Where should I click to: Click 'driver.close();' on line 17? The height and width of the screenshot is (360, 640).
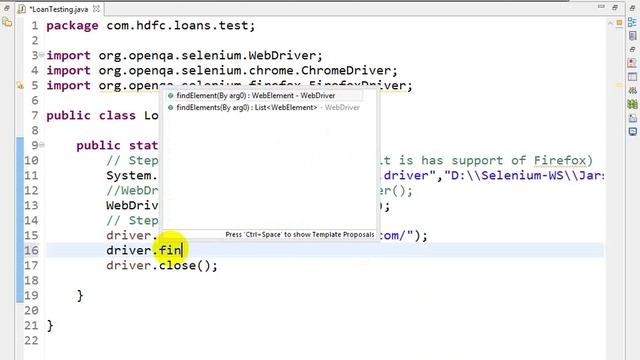[x=162, y=265]
